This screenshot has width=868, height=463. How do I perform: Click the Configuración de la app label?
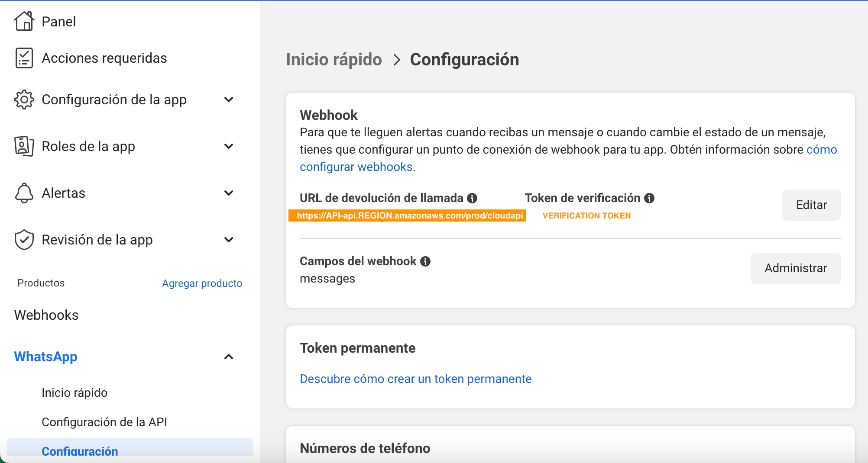point(114,100)
